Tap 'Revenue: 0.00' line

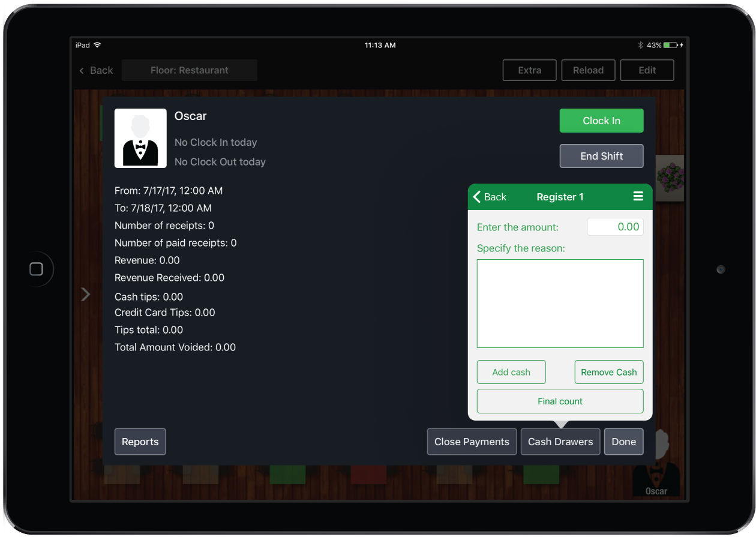[x=147, y=260]
